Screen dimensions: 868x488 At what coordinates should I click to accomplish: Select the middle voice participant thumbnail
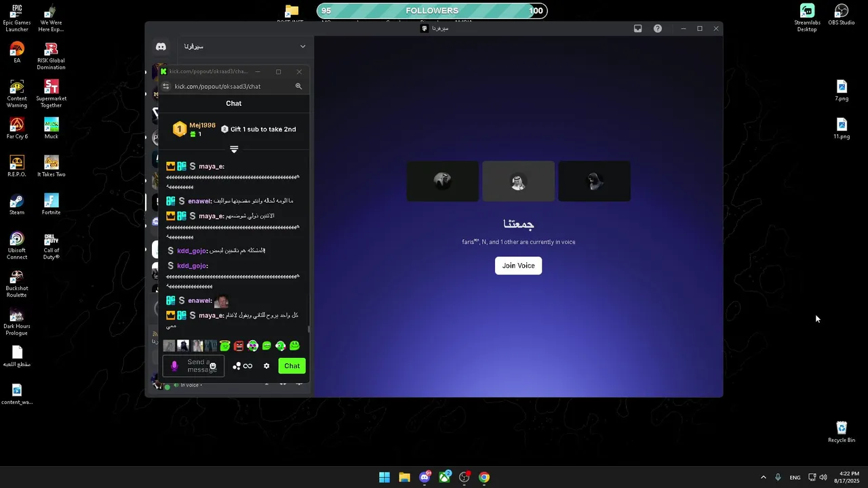(x=518, y=181)
